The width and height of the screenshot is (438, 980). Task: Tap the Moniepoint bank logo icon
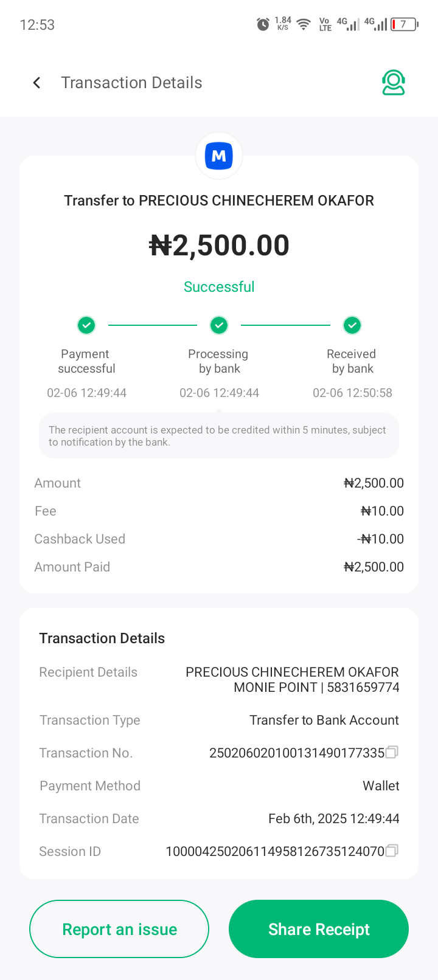click(219, 156)
